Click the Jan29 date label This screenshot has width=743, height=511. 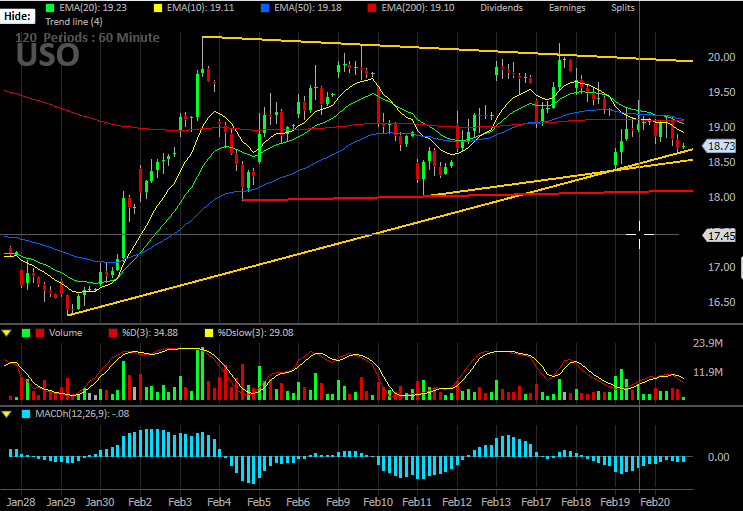pyautogui.click(x=61, y=502)
